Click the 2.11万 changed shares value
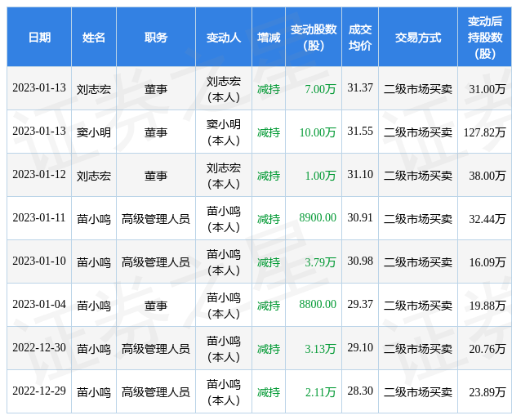This screenshot has height=420, width=512. click(x=320, y=392)
